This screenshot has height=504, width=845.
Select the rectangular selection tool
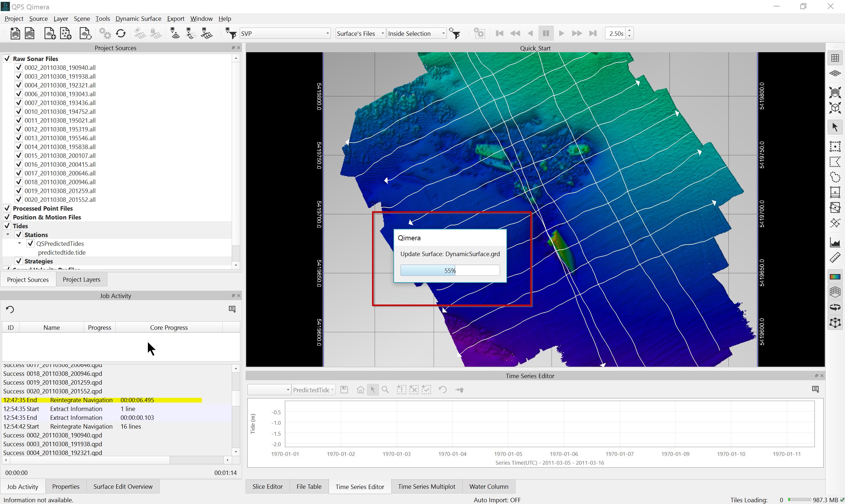tap(835, 146)
